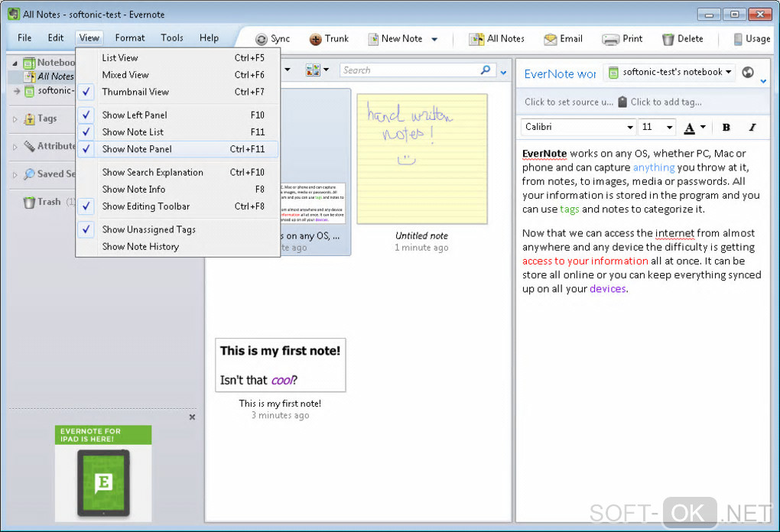Click the globe icon in note header

click(748, 73)
